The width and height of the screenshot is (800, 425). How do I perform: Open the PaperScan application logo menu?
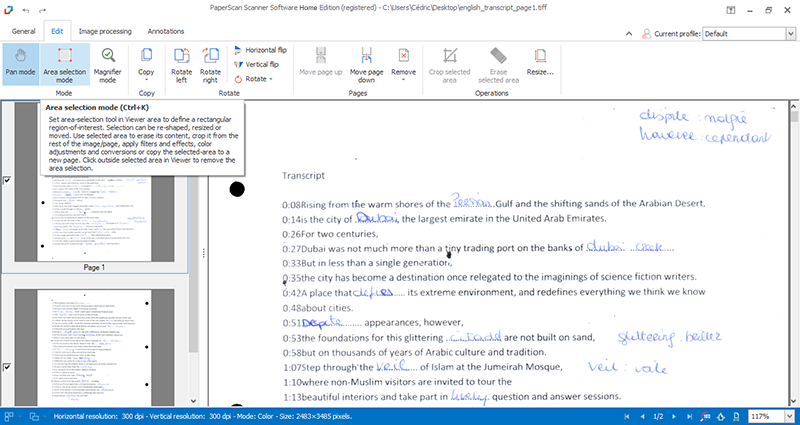8,9
